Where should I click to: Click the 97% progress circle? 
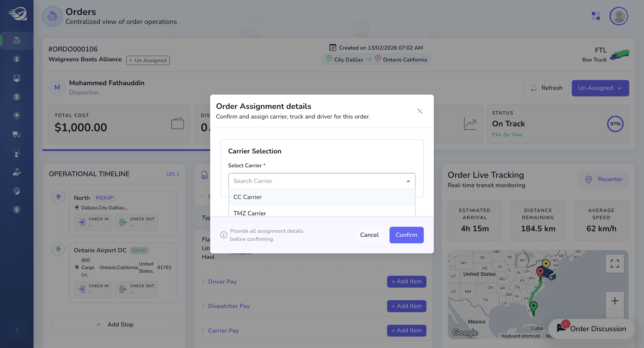615,124
